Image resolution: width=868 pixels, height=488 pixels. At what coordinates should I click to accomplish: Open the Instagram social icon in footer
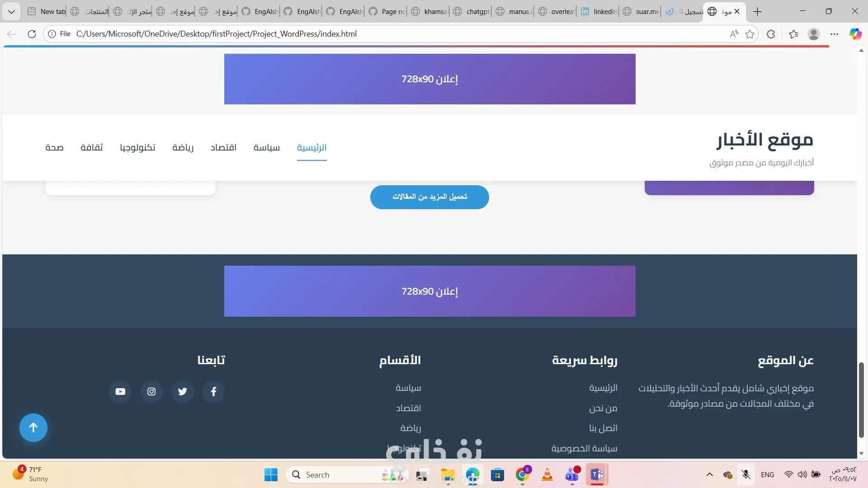151,391
